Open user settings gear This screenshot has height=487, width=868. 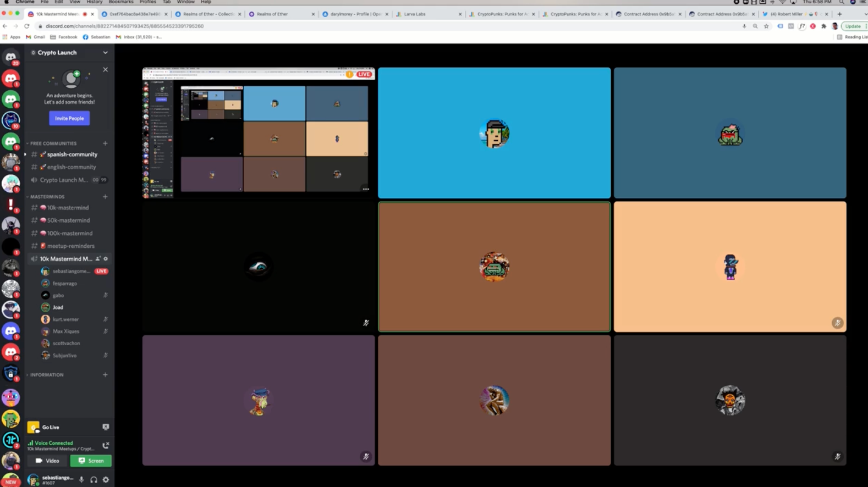pyautogui.click(x=106, y=480)
